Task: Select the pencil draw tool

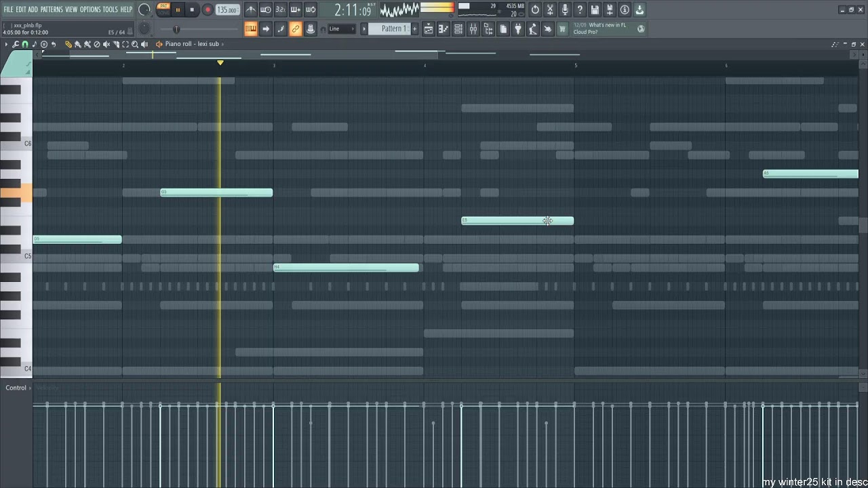Action: tap(68, 44)
